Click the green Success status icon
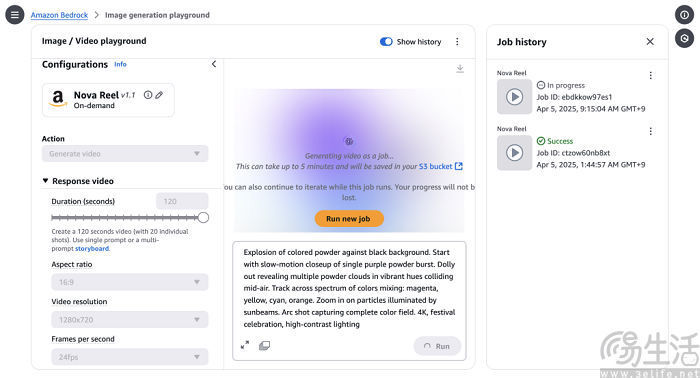Image resolution: width=700 pixels, height=378 pixels. click(541, 141)
